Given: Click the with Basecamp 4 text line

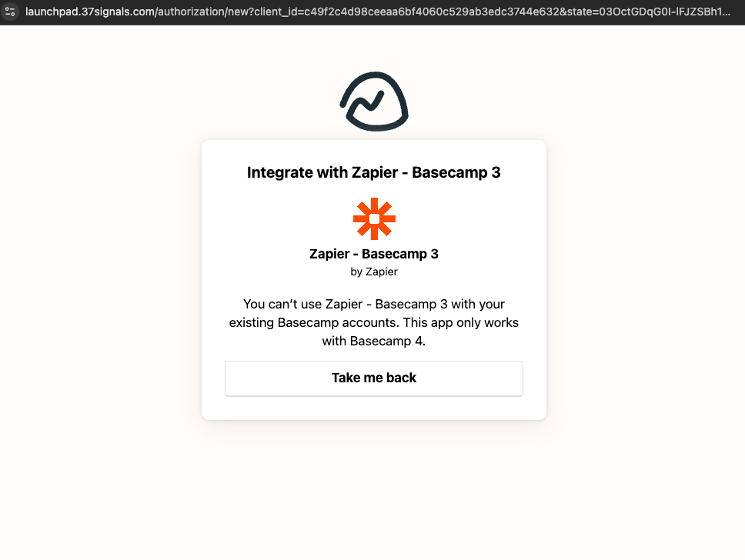Looking at the screenshot, I should coord(374,341).
